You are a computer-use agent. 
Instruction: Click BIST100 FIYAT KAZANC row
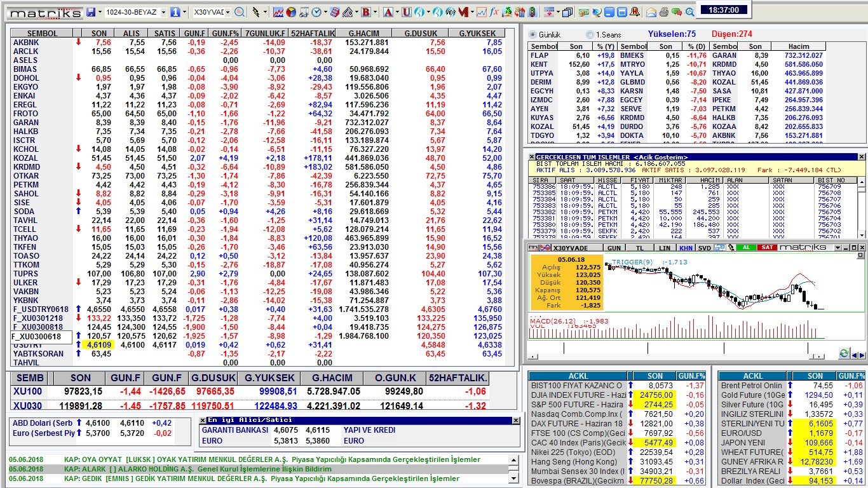pyautogui.click(x=617, y=385)
